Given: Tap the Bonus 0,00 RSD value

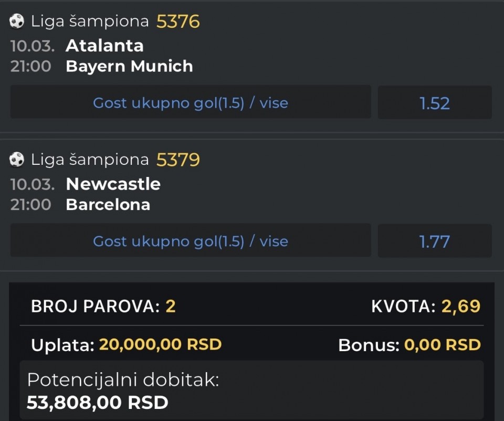Looking at the screenshot, I should (x=442, y=345).
